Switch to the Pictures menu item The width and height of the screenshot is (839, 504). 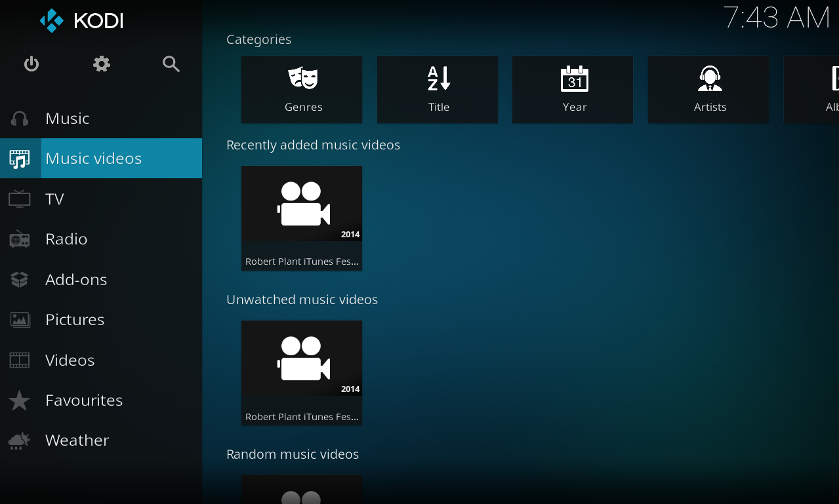point(101,320)
